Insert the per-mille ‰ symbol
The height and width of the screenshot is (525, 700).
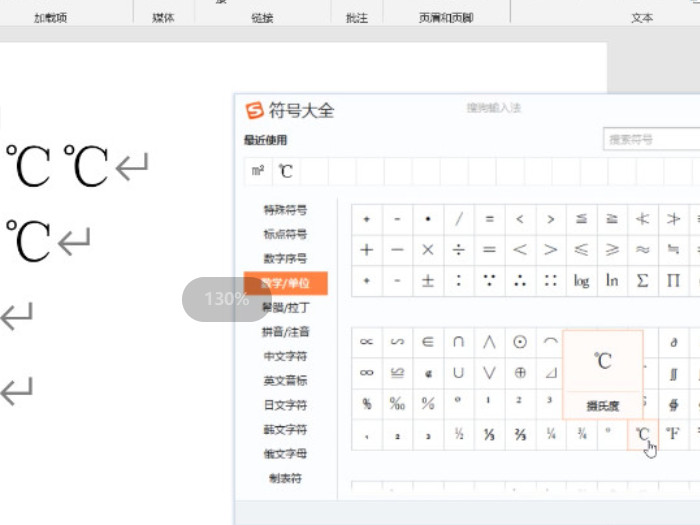tap(397, 404)
